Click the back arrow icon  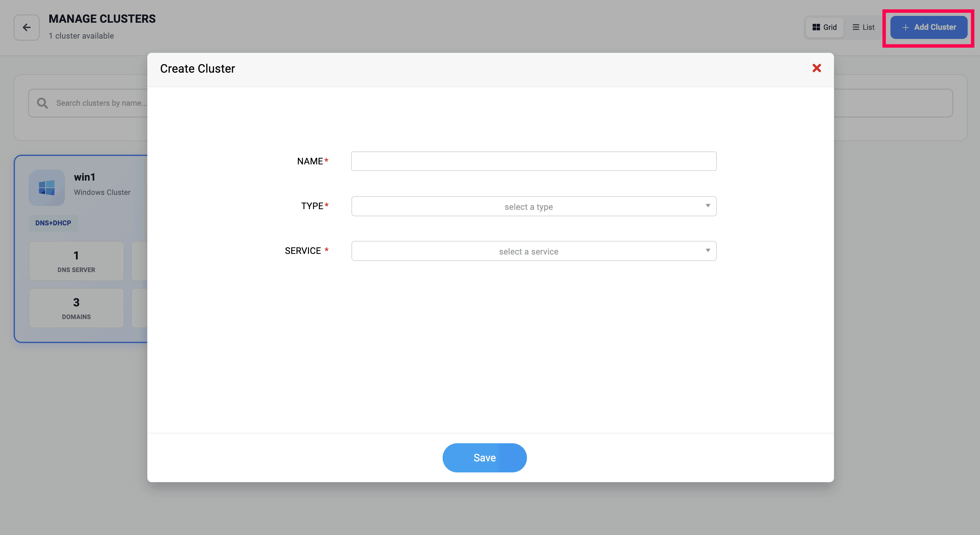[x=27, y=27]
